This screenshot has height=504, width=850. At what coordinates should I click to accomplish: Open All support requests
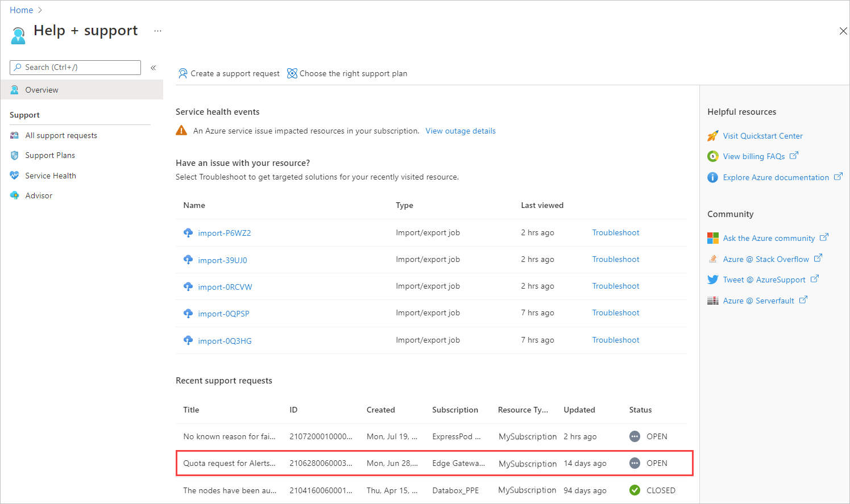60,135
